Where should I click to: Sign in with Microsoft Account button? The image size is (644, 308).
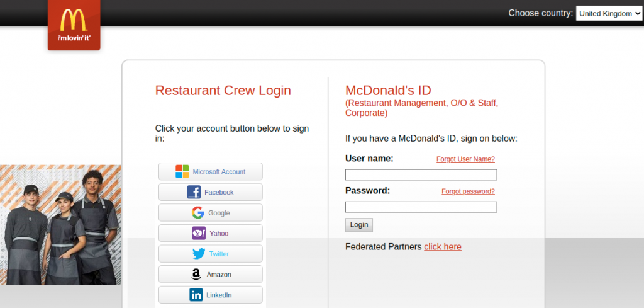[211, 171]
